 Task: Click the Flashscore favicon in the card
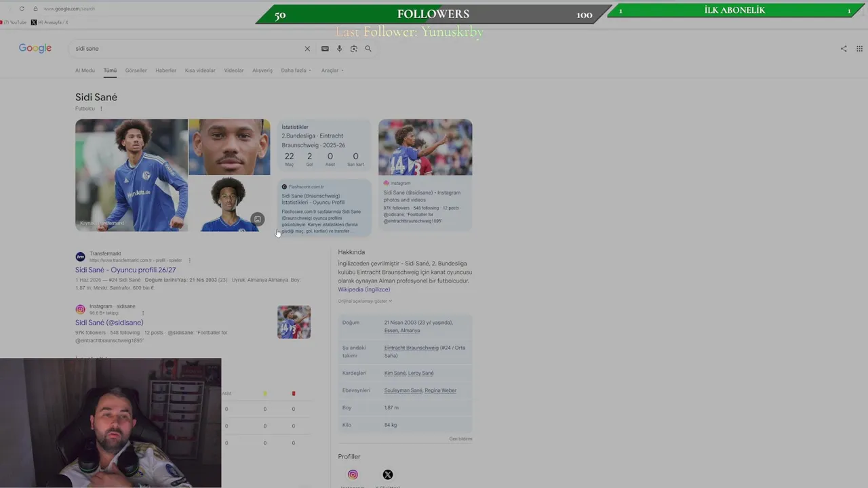[284, 186]
